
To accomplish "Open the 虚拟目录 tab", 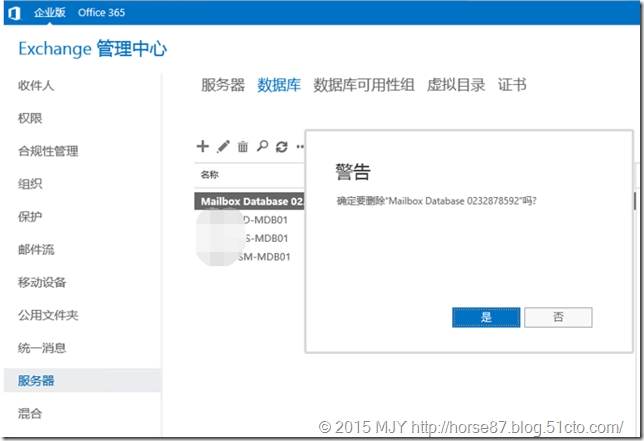I will pos(456,85).
